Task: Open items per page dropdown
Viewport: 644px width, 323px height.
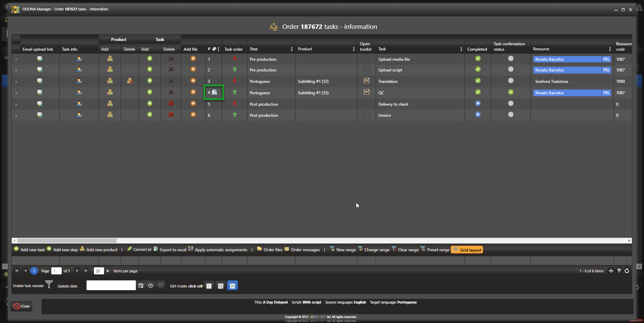Action: tap(108, 271)
